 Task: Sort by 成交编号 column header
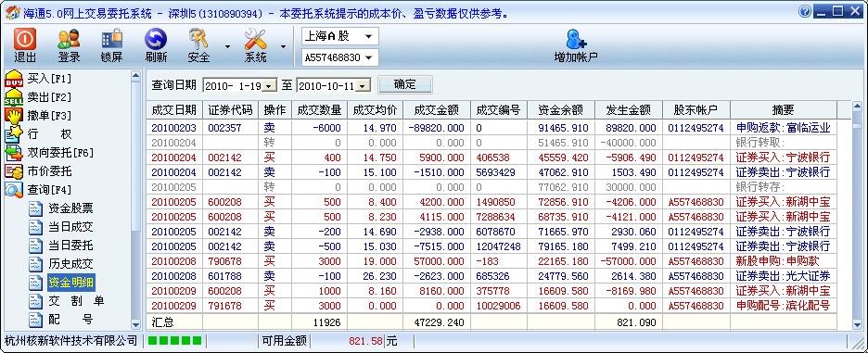[x=499, y=110]
